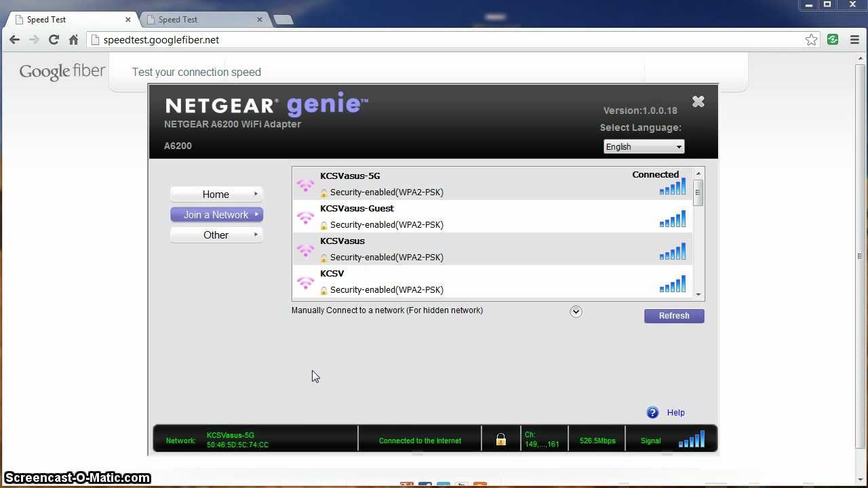Bookmark the page with the star icon
Image resolution: width=868 pixels, height=488 pixels.
click(x=811, y=40)
